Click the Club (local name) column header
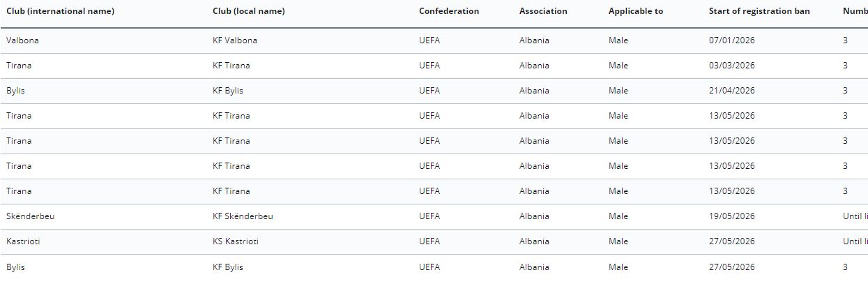The width and height of the screenshot is (868, 284). (248, 11)
